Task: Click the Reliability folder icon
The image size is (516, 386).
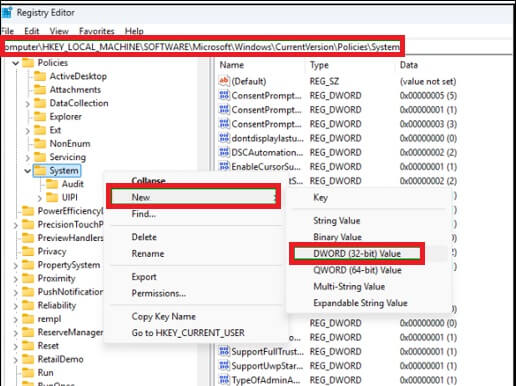Action: click(x=28, y=305)
